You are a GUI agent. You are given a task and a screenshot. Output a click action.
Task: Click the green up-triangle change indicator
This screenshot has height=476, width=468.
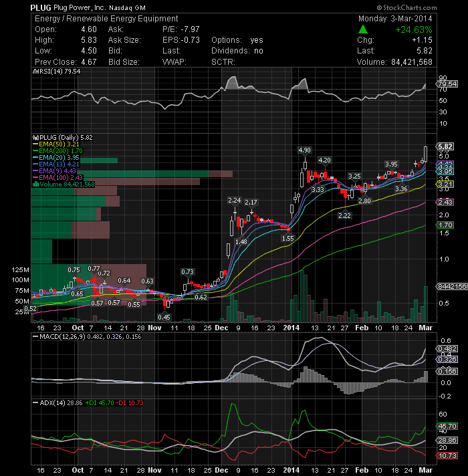tap(363, 29)
